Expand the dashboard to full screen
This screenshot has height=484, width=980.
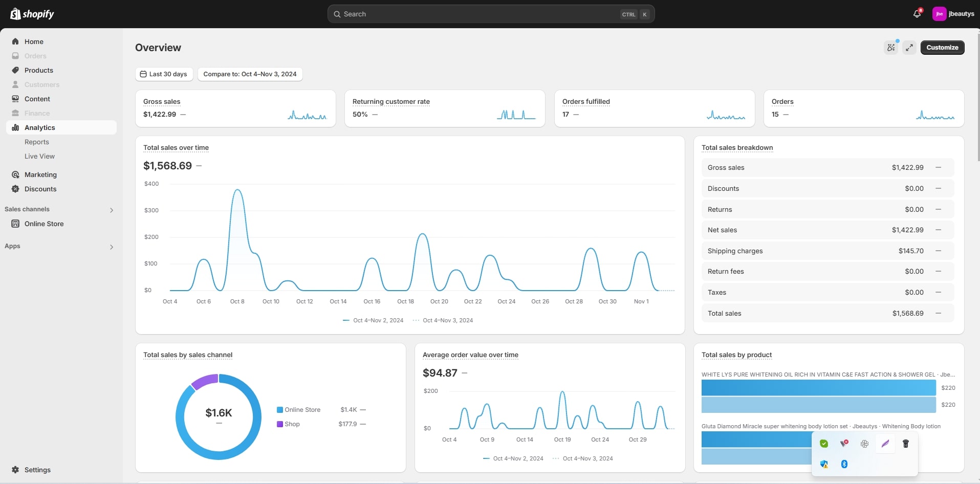coord(909,48)
